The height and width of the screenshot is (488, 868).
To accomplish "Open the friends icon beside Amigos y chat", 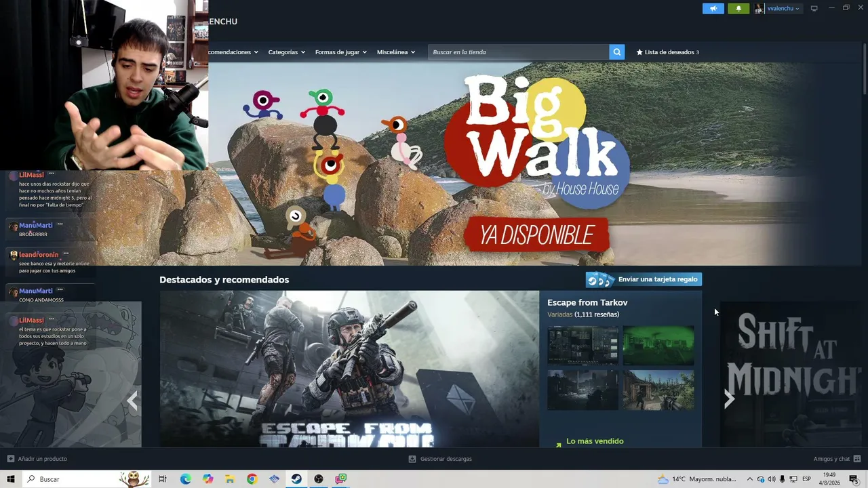I will [857, 459].
